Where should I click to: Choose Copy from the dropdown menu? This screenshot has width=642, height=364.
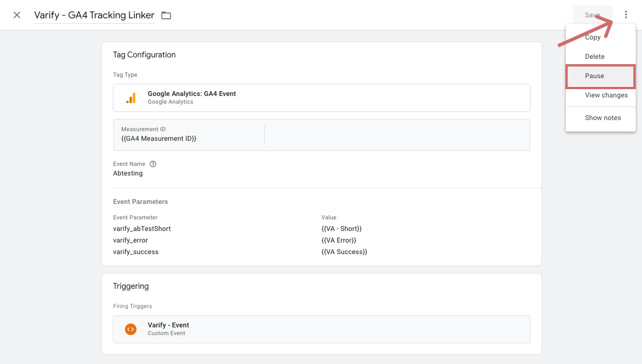[601, 37]
